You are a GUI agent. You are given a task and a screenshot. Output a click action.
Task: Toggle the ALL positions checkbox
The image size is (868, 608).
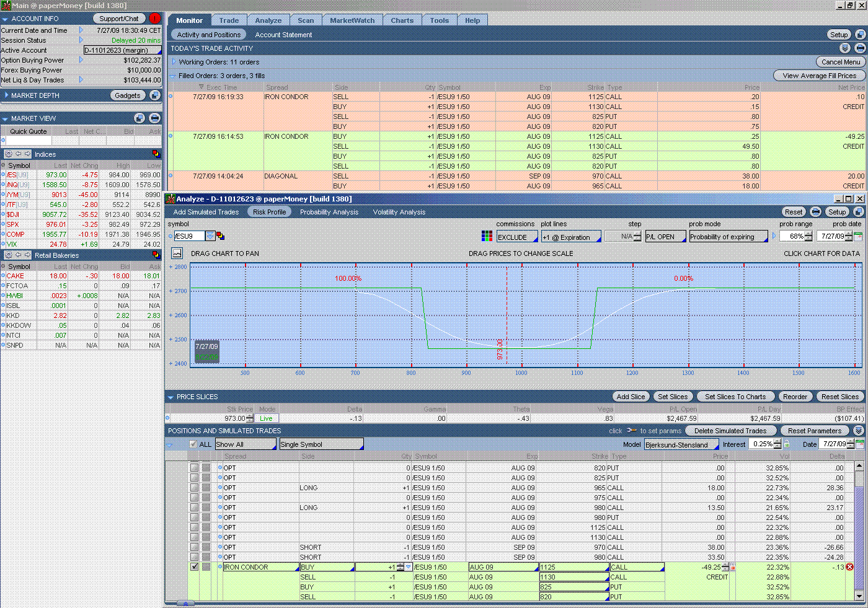point(193,444)
